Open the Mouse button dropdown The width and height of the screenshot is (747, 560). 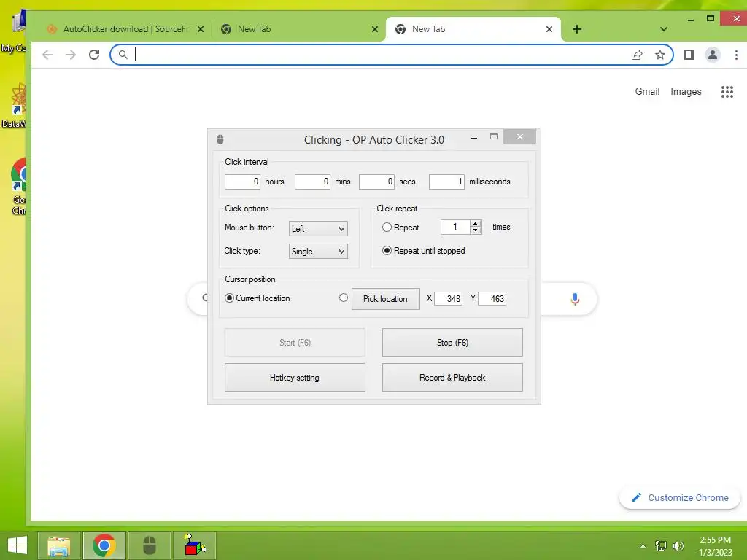[x=318, y=228]
